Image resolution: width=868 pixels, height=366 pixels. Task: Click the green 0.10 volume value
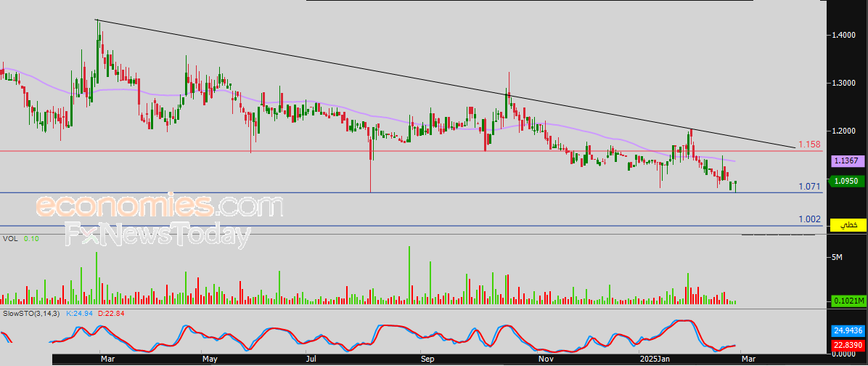31,238
